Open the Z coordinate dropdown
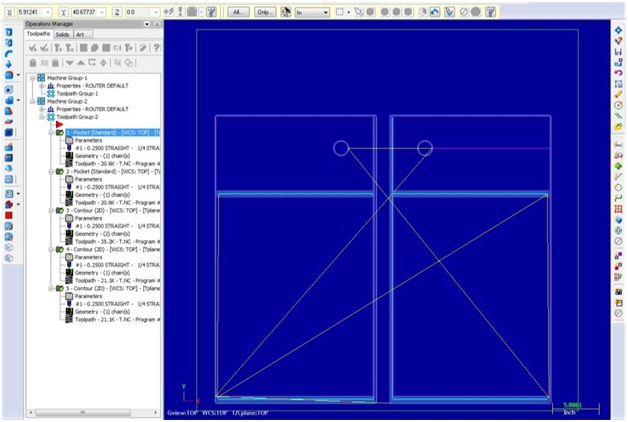This screenshot has height=422, width=628. [x=156, y=12]
